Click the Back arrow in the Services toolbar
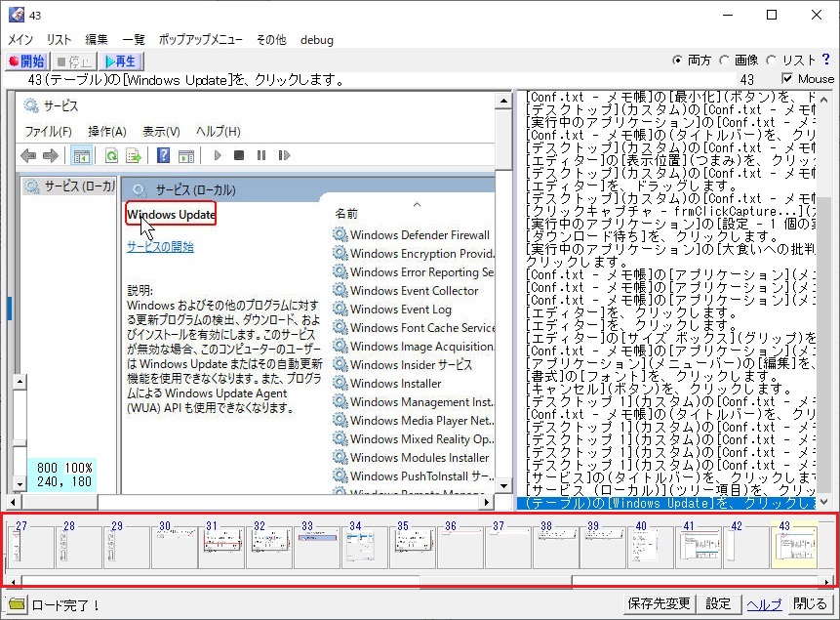This screenshot has width=840, height=620. click(x=28, y=155)
